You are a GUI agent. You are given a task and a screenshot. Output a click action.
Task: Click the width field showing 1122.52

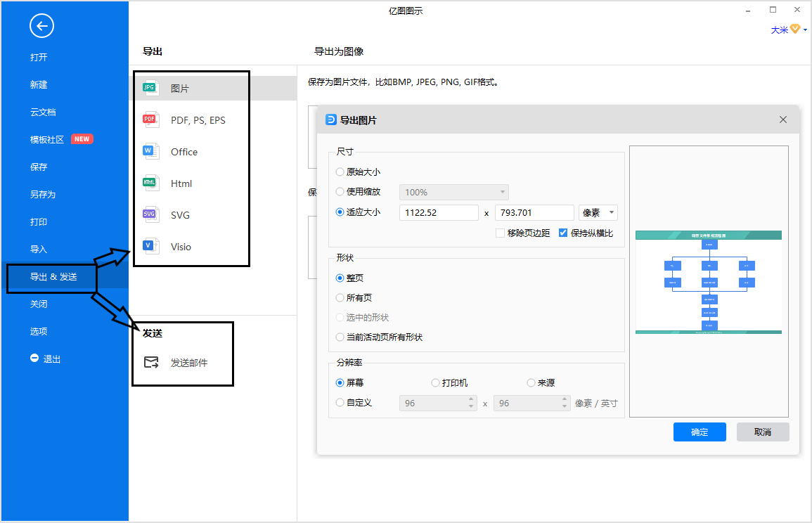(439, 213)
